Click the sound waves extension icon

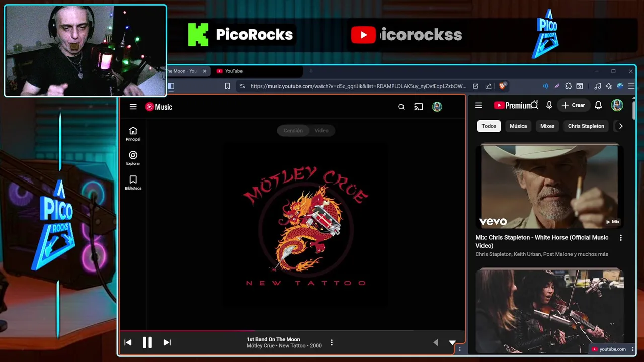(x=545, y=86)
